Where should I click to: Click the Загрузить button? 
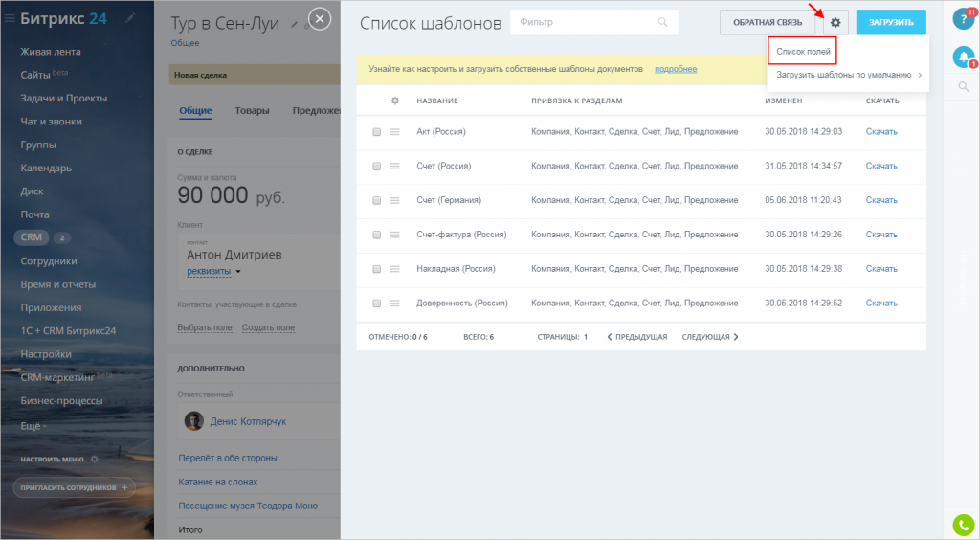(891, 23)
